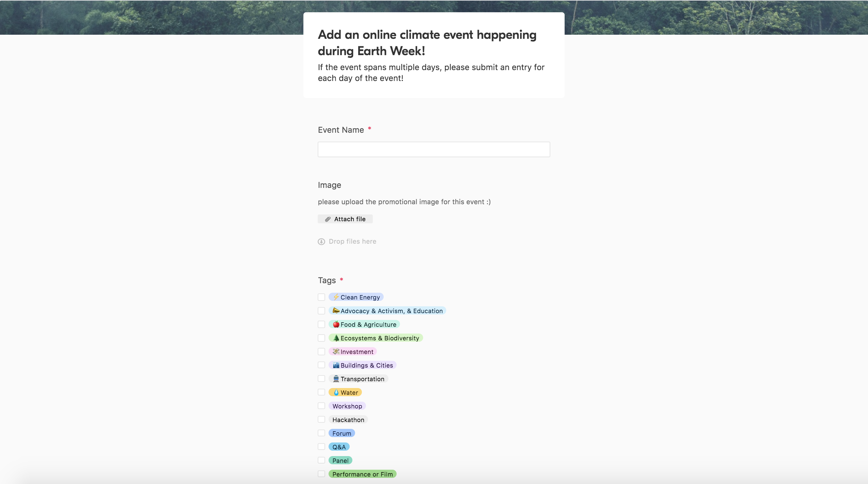This screenshot has width=868, height=484.
Task: Check Performance or Film checkbox
Action: point(321,474)
